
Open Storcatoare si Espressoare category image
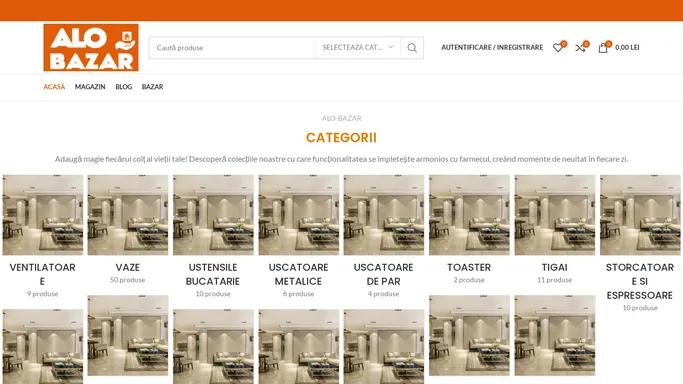pos(640,215)
